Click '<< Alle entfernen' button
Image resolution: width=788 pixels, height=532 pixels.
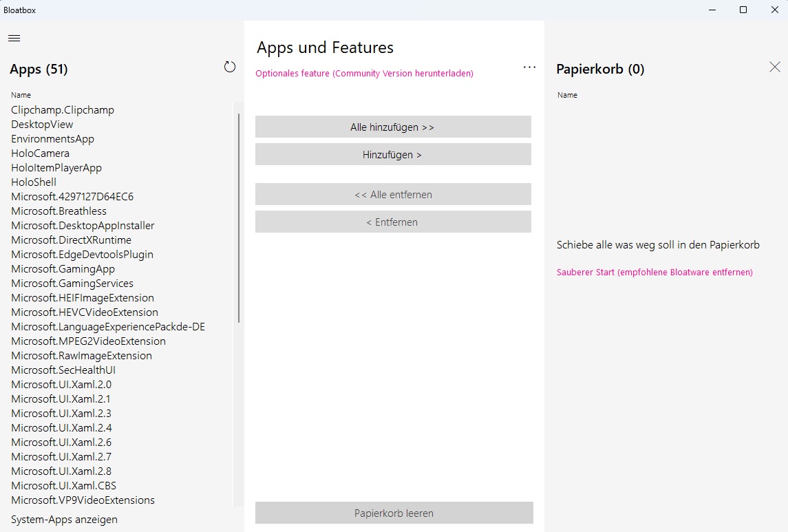coord(393,195)
